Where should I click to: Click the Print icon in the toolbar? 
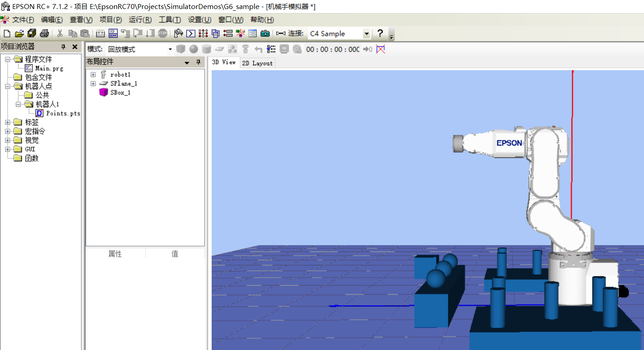click(x=44, y=33)
